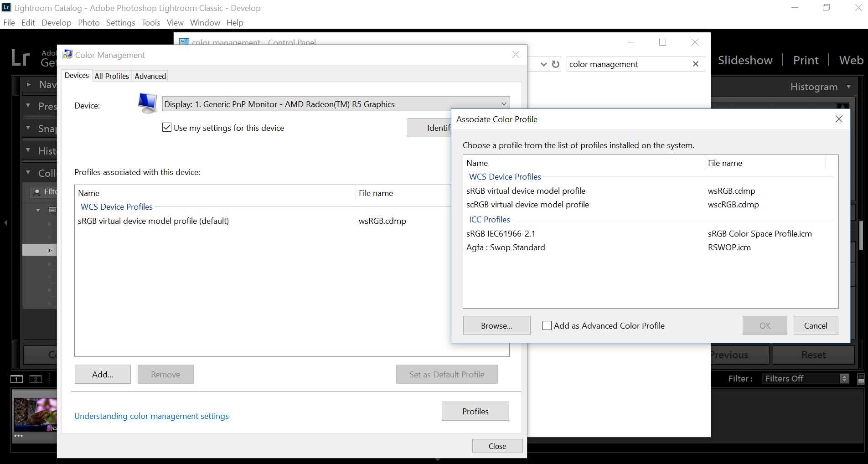Click the collection filter search icon
The height and width of the screenshot is (464, 868).
coord(36,192)
